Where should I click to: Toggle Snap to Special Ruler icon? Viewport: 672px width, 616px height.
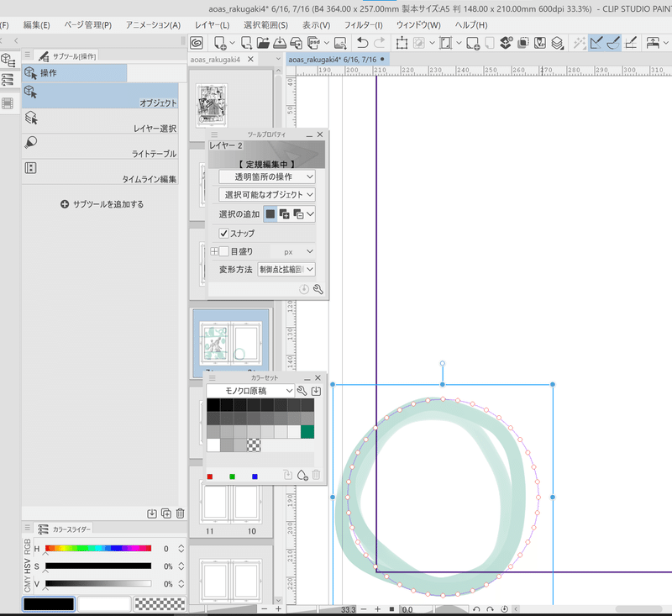(x=613, y=43)
